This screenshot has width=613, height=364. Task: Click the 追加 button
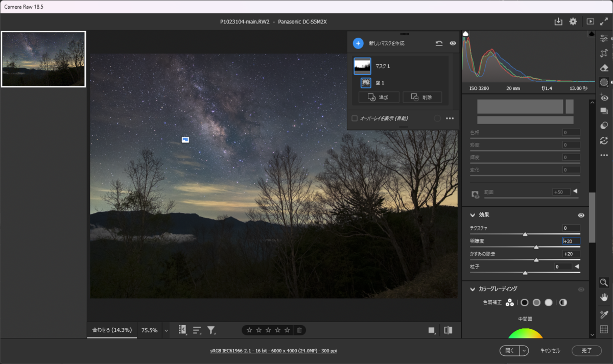pos(379,97)
